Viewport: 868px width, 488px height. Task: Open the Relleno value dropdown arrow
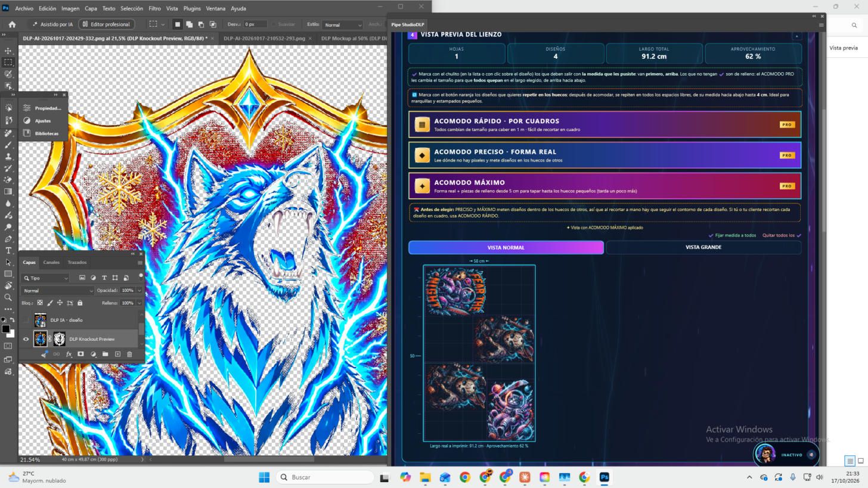click(139, 303)
